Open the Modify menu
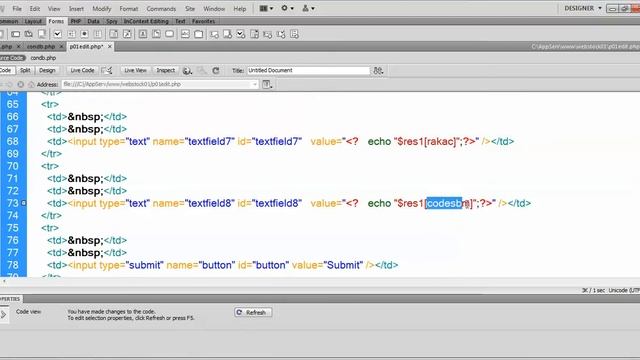640x360 pixels. click(x=102, y=8)
